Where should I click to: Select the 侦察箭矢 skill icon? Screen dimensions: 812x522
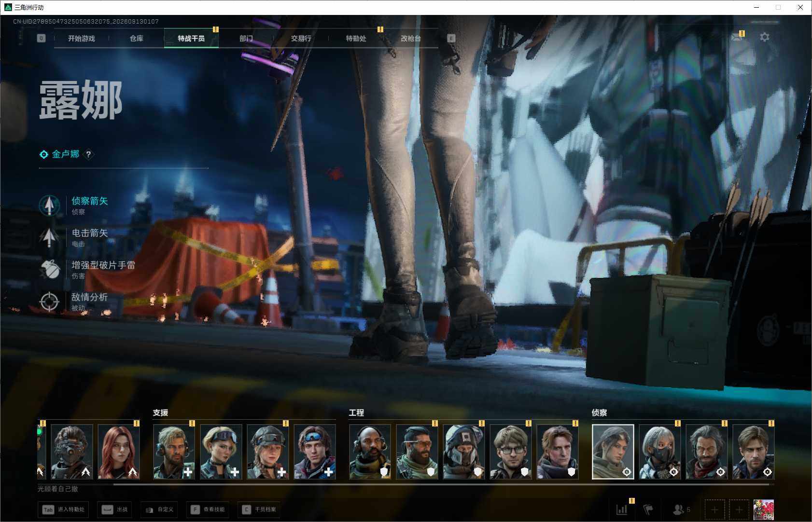point(49,206)
